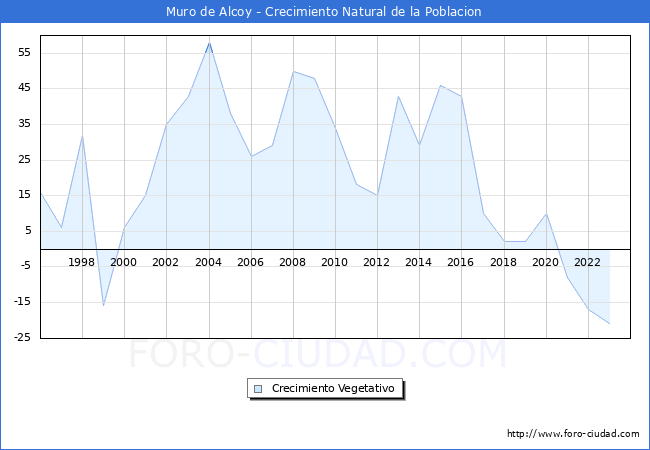Image resolution: width=650 pixels, height=450 pixels.
Task: Click the x-axis label 2000
Action: coord(124,262)
